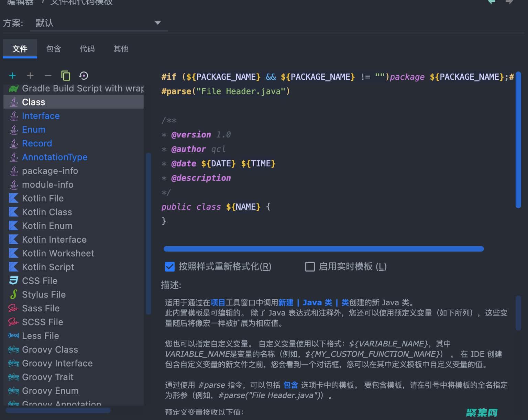Click the editor horizontal scrollbar
Viewport: 528px width, 420px height.
click(323, 249)
